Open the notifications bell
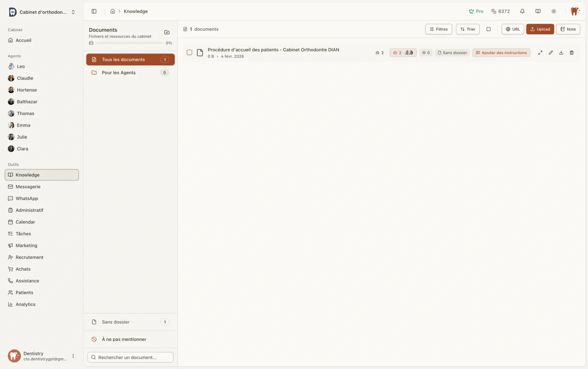This screenshot has width=588, height=369. pyautogui.click(x=522, y=11)
